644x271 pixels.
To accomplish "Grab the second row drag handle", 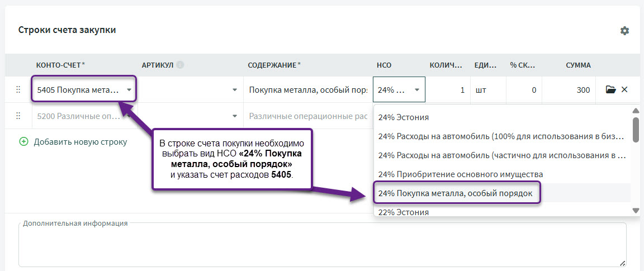I will point(18,116).
